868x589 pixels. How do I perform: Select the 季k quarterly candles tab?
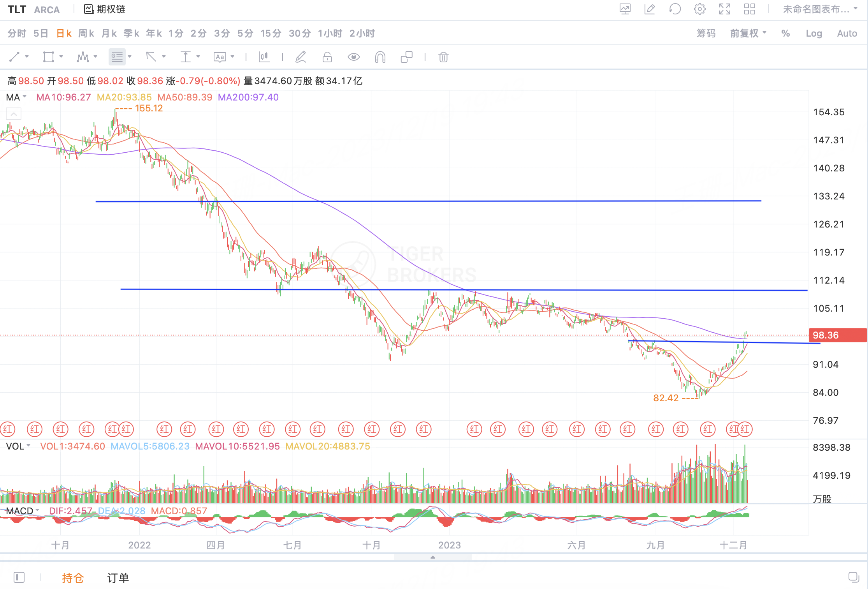(131, 34)
